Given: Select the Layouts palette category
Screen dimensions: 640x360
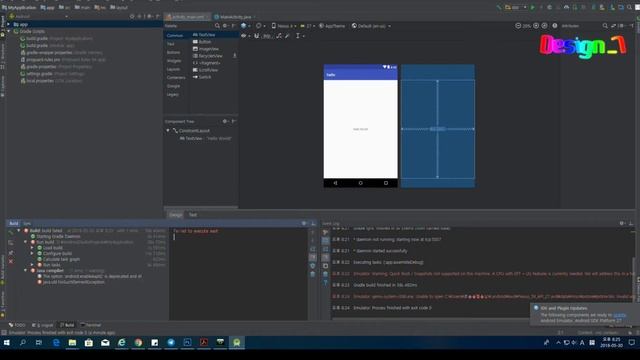Looking at the screenshot, I should pos(173,69).
